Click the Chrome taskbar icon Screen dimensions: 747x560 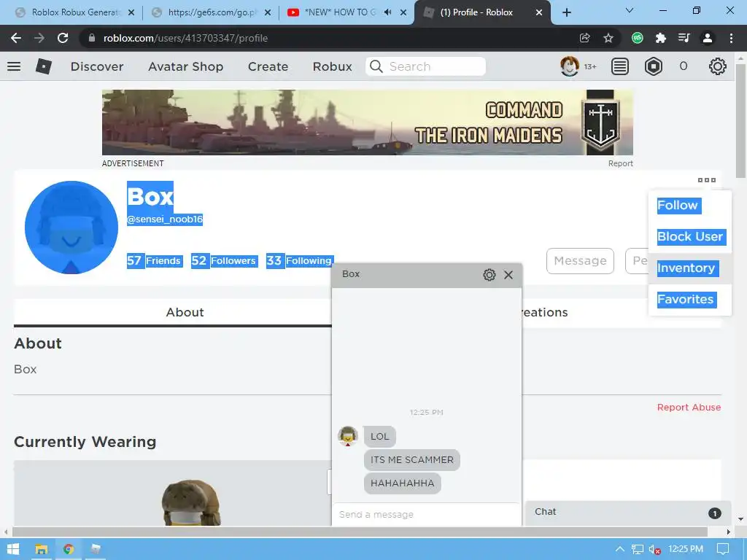(68, 549)
